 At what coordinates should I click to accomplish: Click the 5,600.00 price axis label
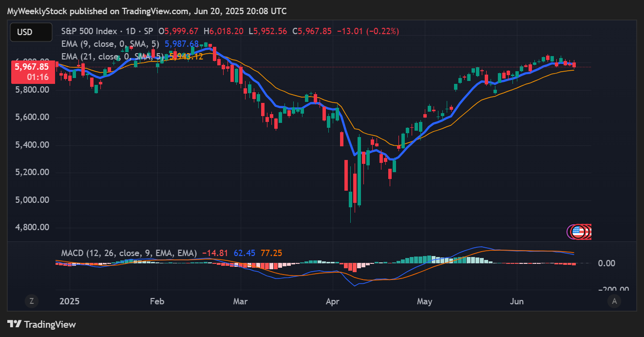pyautogui.click(x=32, y=118)
